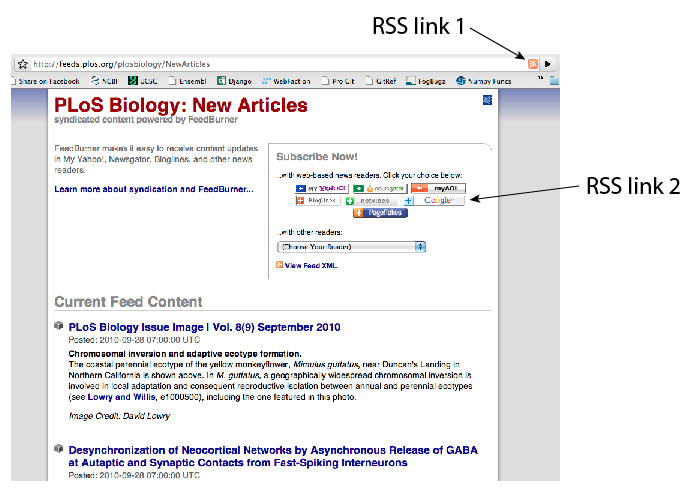
Task: Subscribe with the Pageflakes button
Action: 380,213
